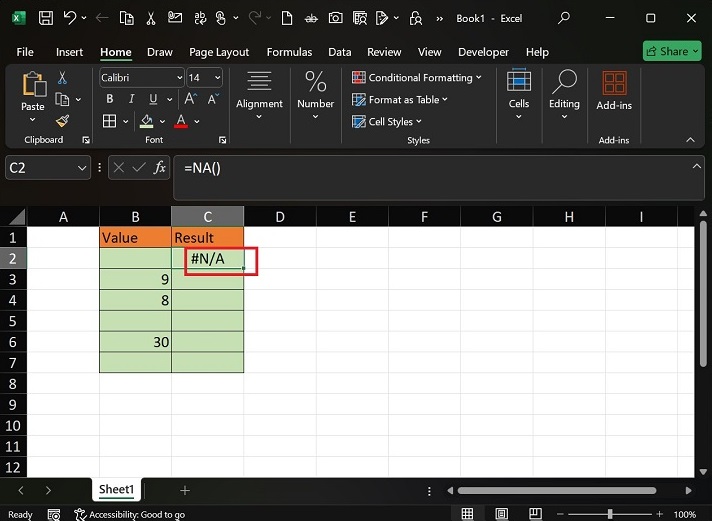This screenshot has width=712, height=521.
Task: Switch to the Developer tab
Action: click(483, 52)
